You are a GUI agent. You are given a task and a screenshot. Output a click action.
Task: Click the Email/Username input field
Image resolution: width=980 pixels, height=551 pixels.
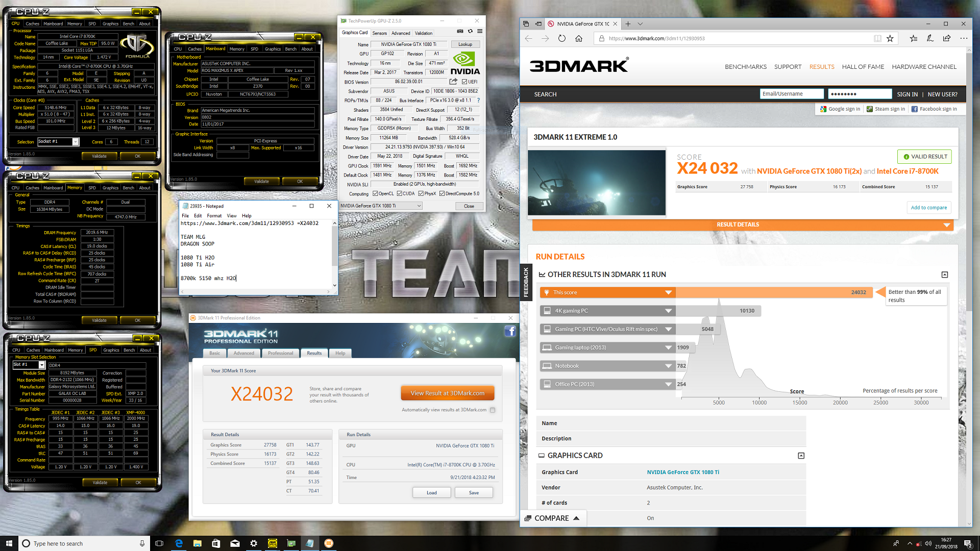click(x=791, y=94)
